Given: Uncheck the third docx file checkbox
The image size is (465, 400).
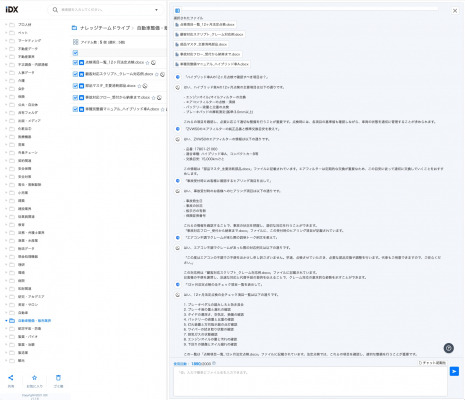Looking at the screenshot, I should (75, 86).
